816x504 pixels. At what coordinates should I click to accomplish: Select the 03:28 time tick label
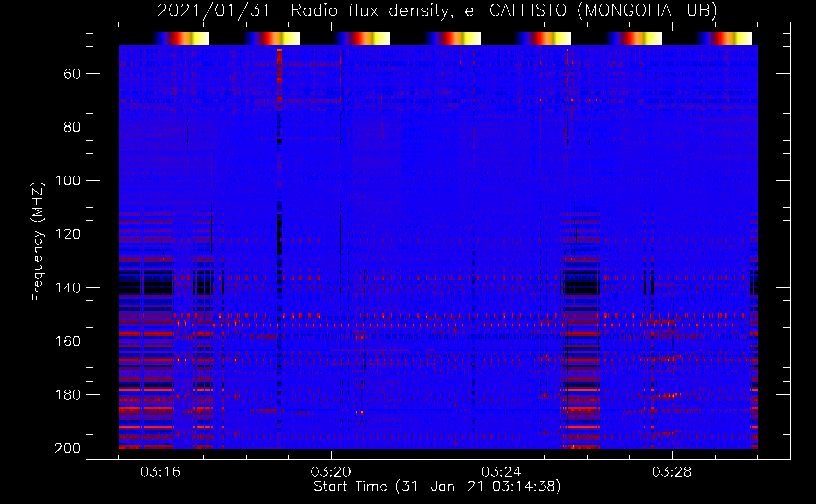pyautogui.click(x=672, y=472)
